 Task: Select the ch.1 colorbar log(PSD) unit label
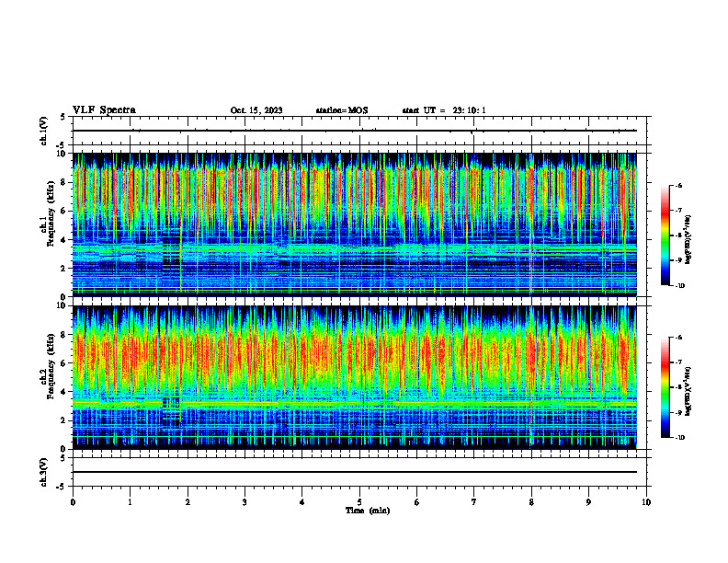(x=688, y=240)
